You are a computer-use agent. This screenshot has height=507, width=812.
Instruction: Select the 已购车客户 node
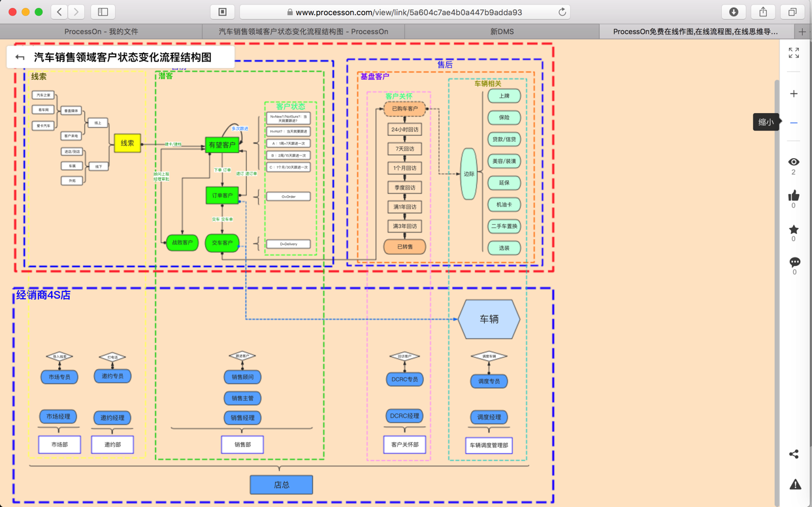404,109
